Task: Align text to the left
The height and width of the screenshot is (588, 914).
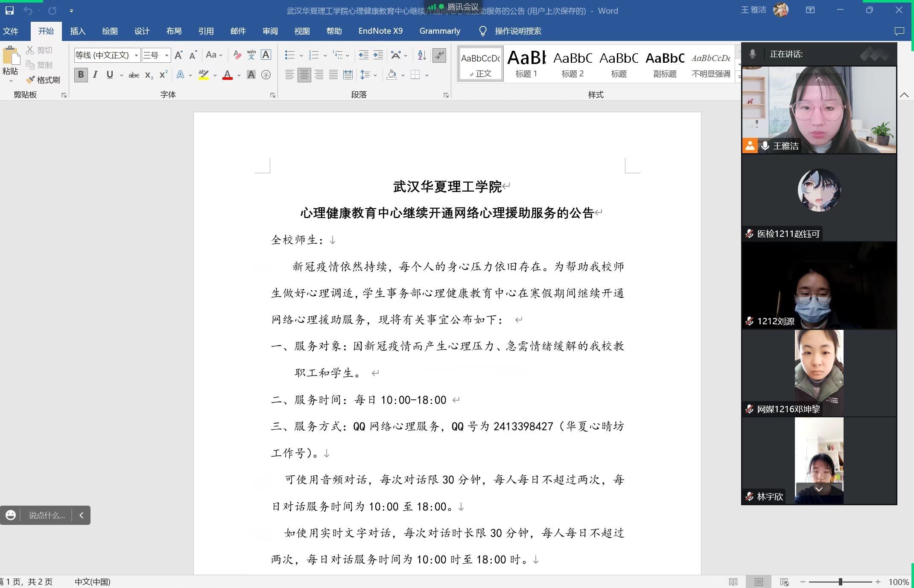Action: point(289,75)
